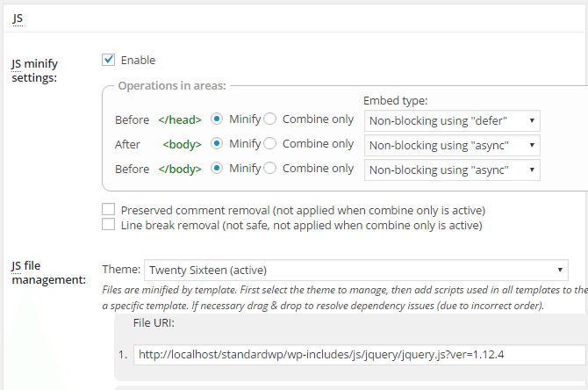Click row number 1. beside File URI
This screenshot has height=390, width=588.
[123, 354]
